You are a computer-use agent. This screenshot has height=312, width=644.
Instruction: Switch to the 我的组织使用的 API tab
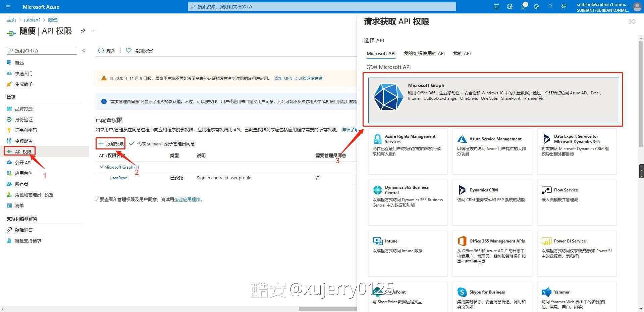pyautogui.click(x=424, y=53)
